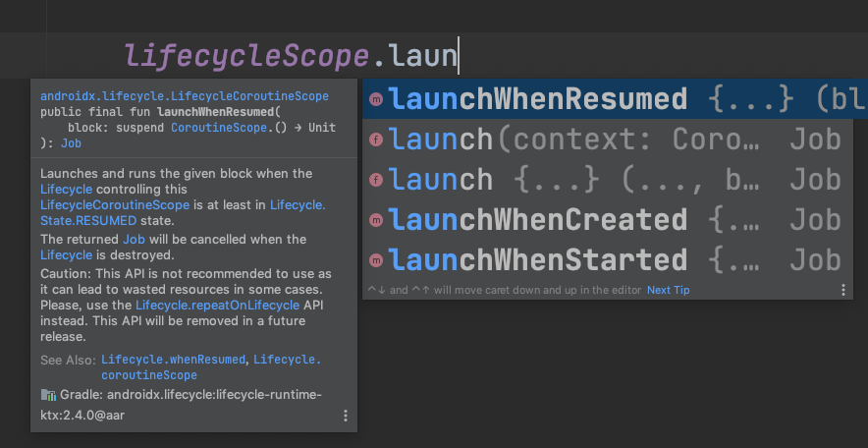Click the function icon beside launch(context: Coro…)
This screenshot has height=448, width=868.
375,140
